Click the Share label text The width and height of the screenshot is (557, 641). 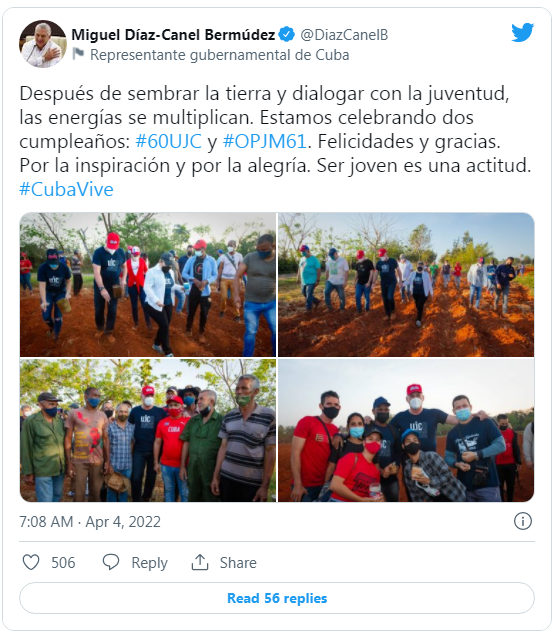pyautogui.click(x=238, y=563)
